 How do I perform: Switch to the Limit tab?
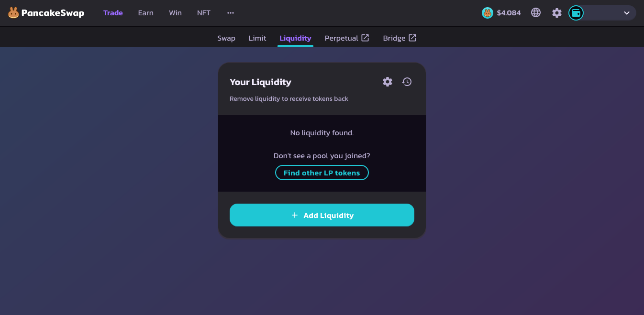click(257, 38)
